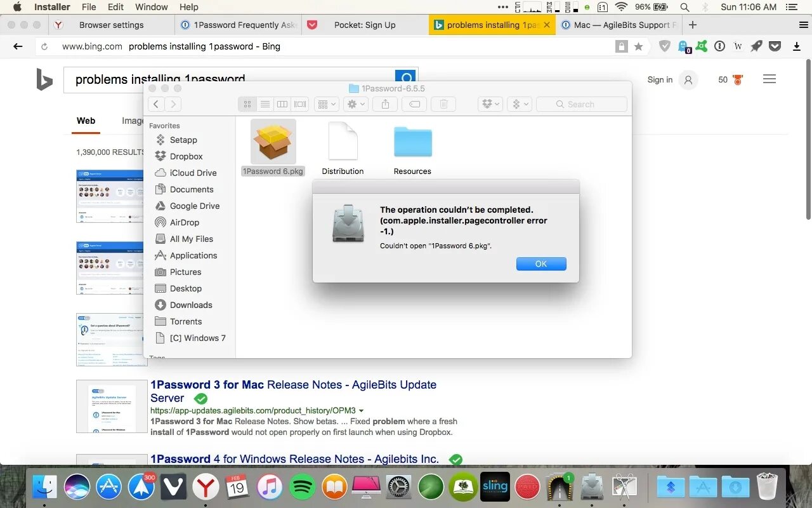The width and height of the screenshot is (812, 508).
Task: Click the Finder edit tags button
Action: [414, 104]
